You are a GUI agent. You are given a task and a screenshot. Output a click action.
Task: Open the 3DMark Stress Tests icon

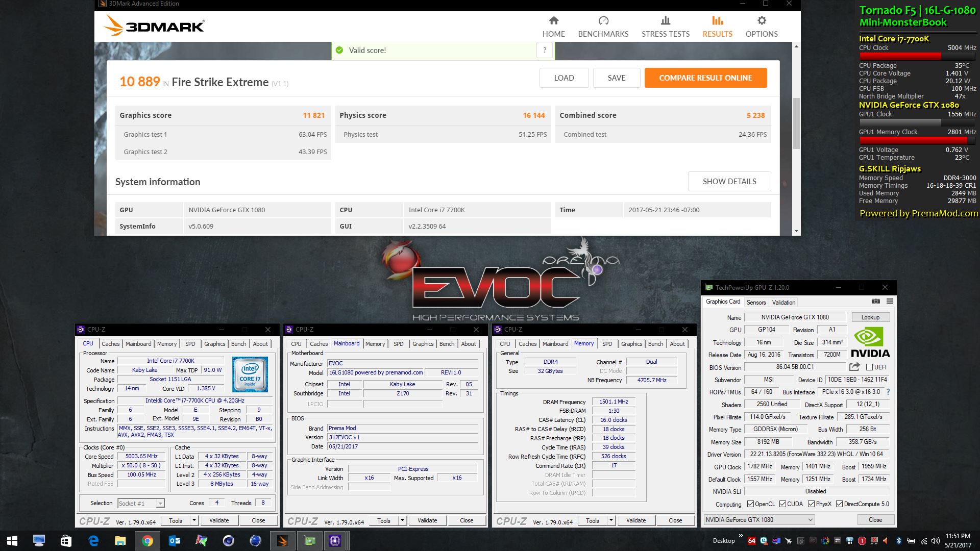click(665, 21)
